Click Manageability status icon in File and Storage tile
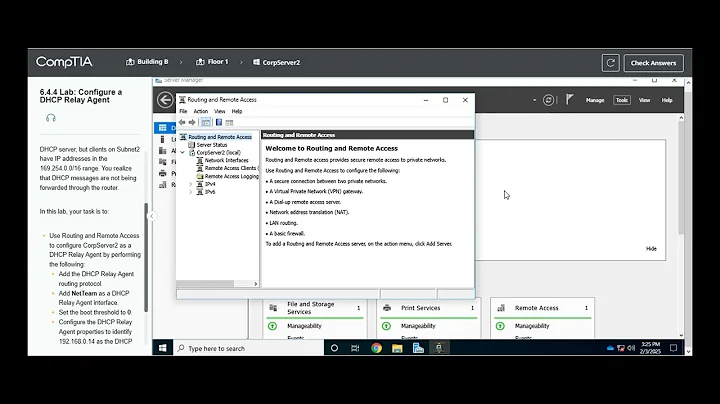 272,325
